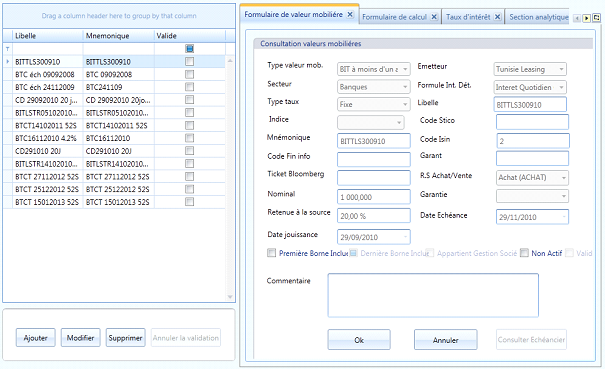The image size is (606, 370).
Task: Close the Taux d'intérêt tab
Action: pyautogui.click(x=498, y=17)
